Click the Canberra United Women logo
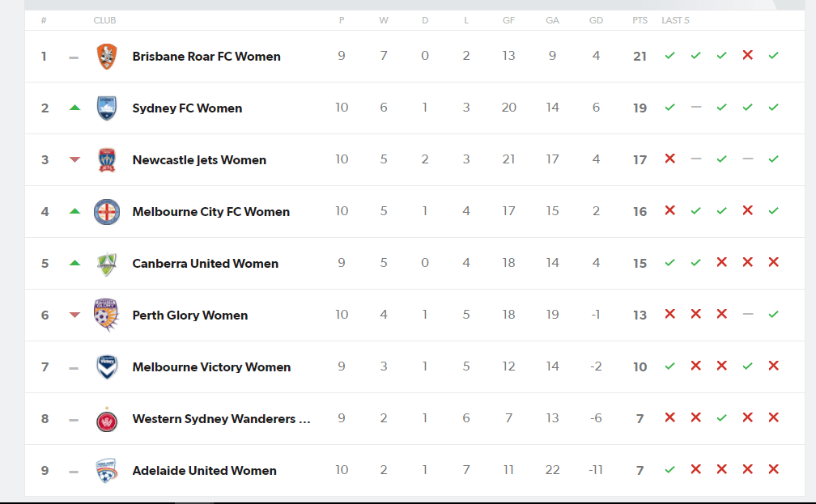Viewport: 816px width, 504px height. 107,264
